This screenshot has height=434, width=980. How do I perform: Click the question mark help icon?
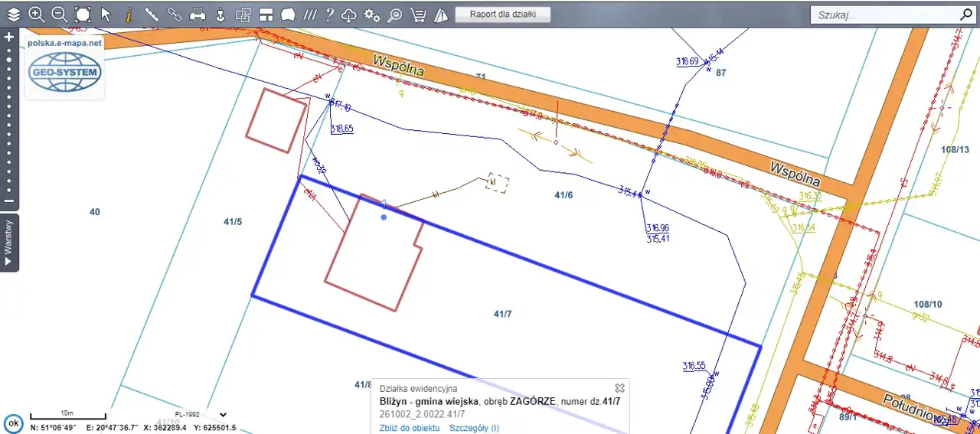pos(329,15)
